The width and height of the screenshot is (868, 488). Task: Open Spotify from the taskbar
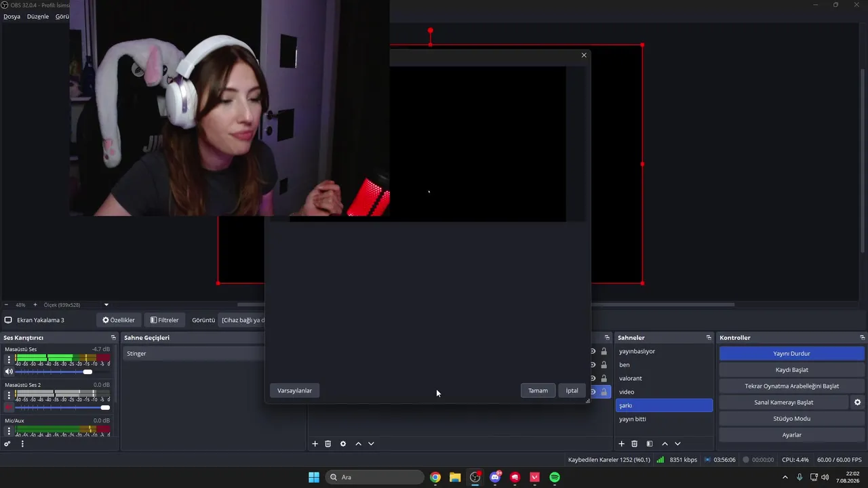pyautogui.click(x=555, y=477)
